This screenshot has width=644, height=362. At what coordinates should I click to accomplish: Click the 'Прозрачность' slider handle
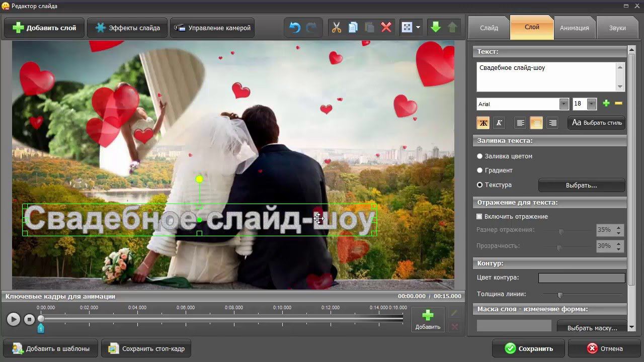coord(558,247)
